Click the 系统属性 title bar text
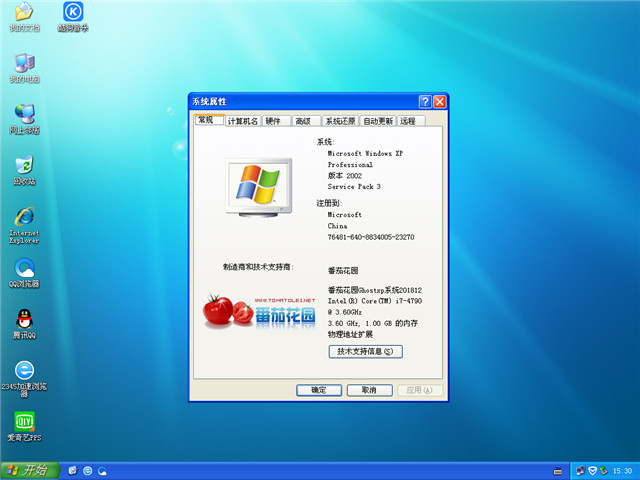 tap(209, 102)
